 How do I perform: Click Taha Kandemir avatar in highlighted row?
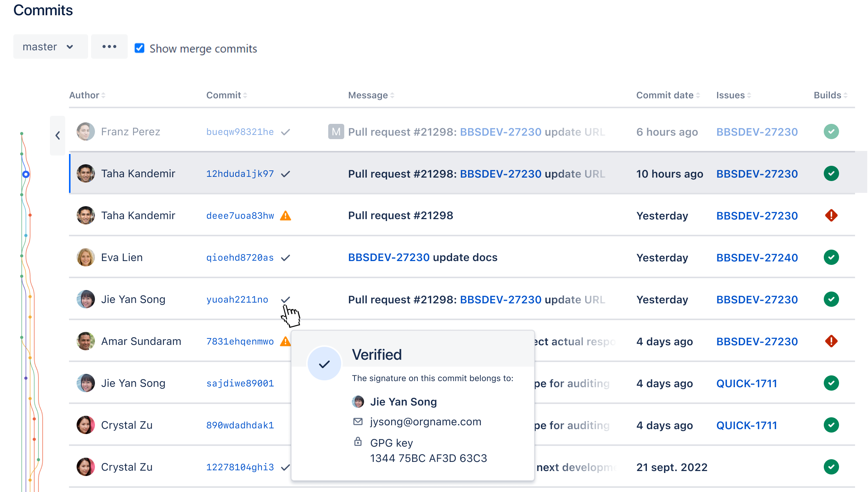click(x=86, y=174)
